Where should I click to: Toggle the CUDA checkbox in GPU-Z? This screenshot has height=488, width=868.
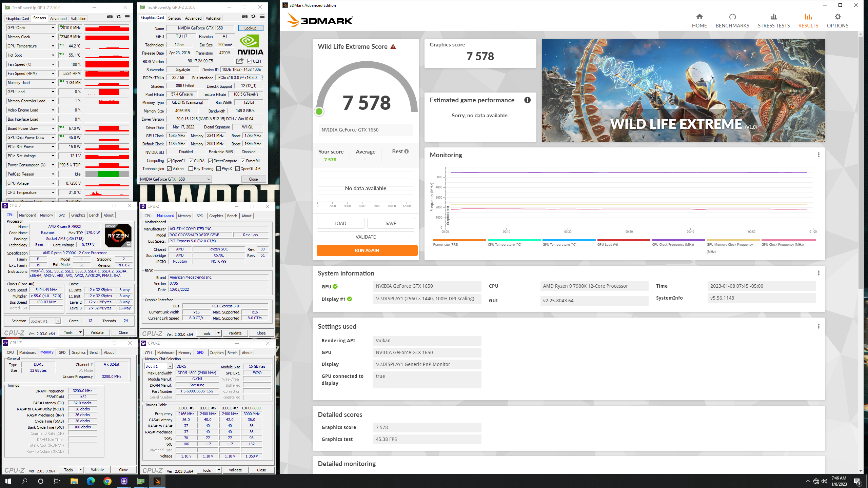[191, 161]
